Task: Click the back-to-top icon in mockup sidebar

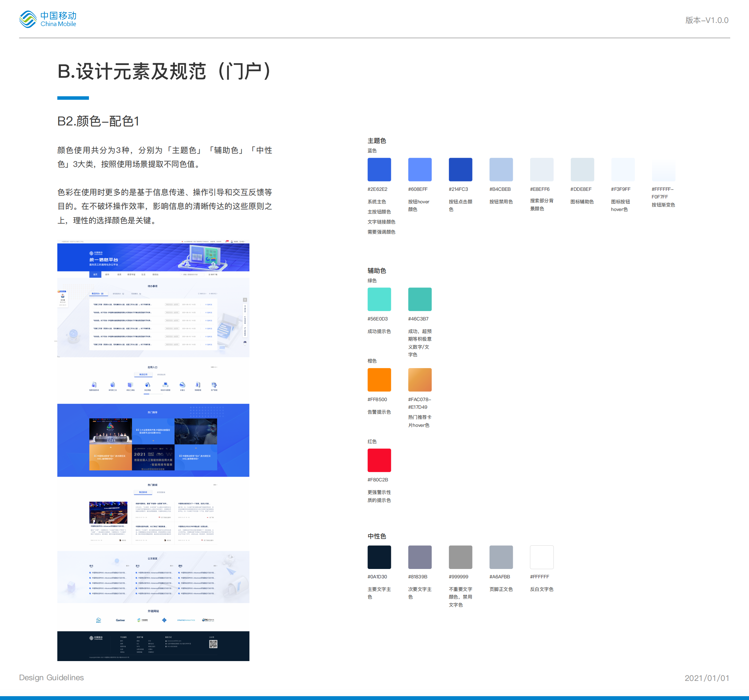Action: 245,300
